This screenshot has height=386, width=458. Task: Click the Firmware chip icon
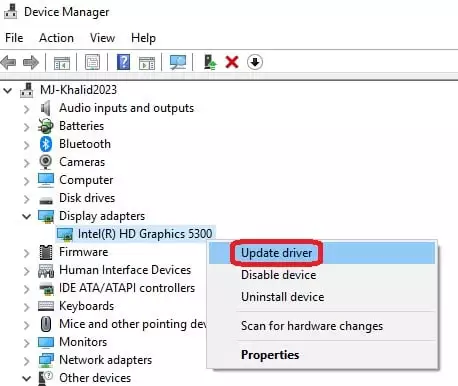46,252
